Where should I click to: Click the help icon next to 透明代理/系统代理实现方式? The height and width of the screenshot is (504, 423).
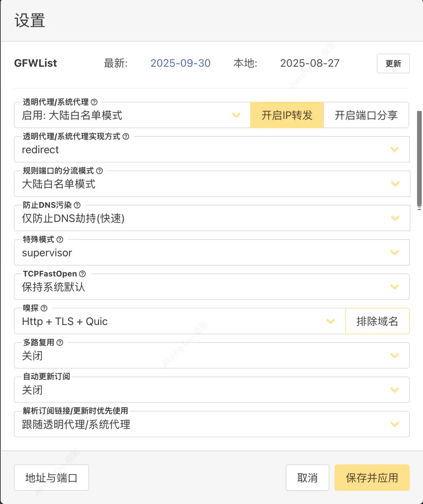tap(126, 136)
